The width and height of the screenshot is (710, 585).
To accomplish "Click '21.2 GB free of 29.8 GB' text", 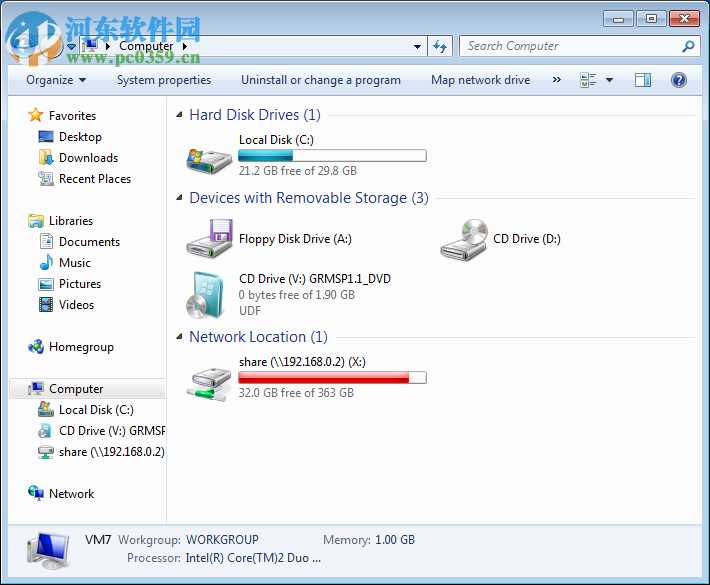I will (297, 171).
